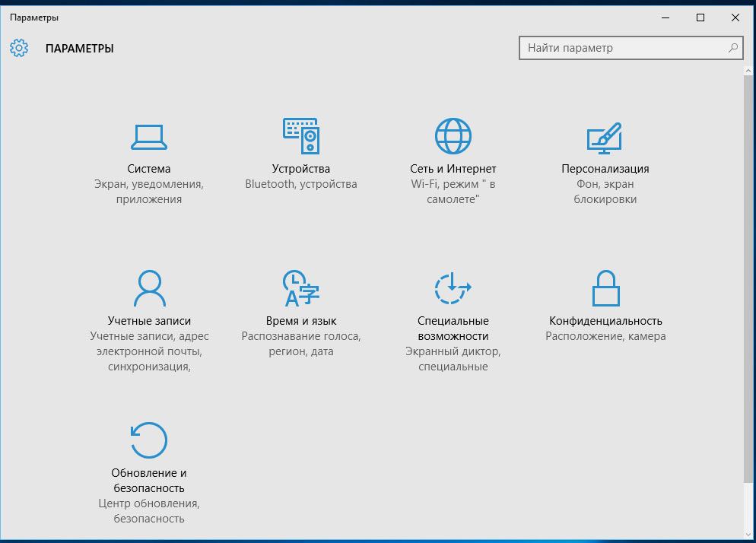The width and height of the screenshot is (756, 543).
Task: Click the Время и язык clock icon
Action: point(301,288)
